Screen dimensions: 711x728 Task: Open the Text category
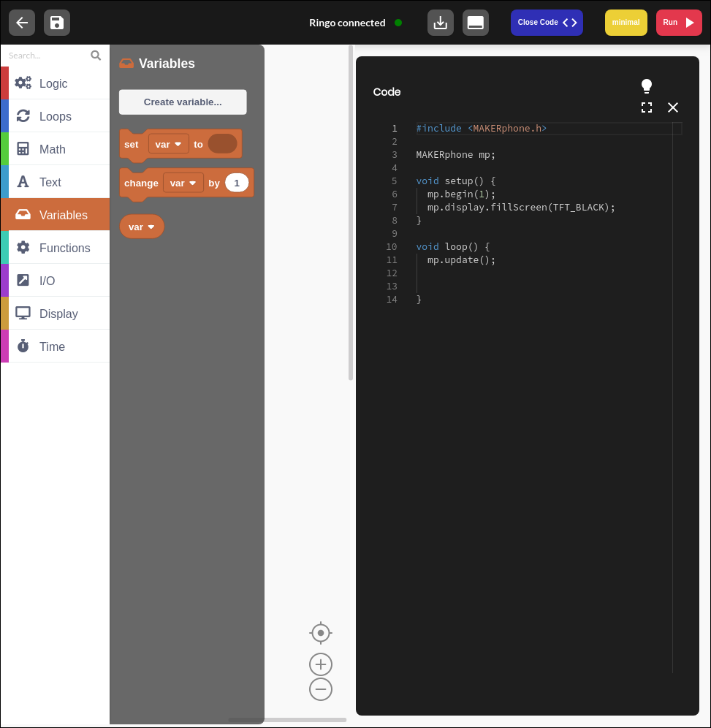coord(56,182)
